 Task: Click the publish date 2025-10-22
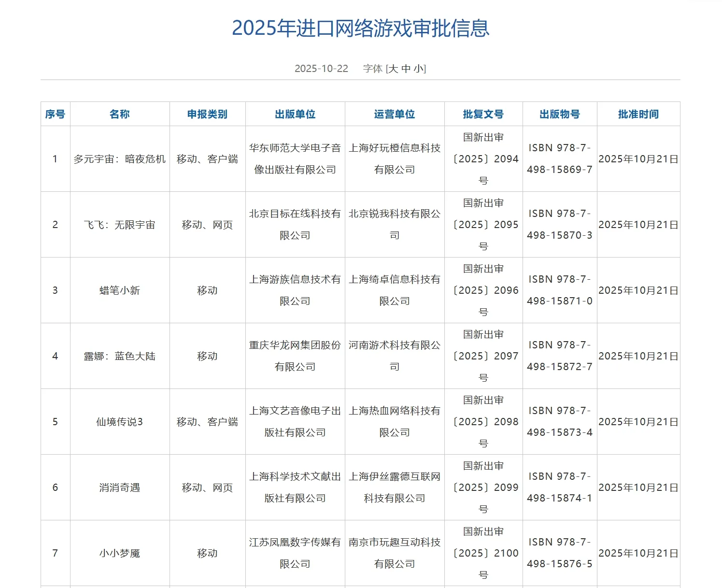coord(322,69)
